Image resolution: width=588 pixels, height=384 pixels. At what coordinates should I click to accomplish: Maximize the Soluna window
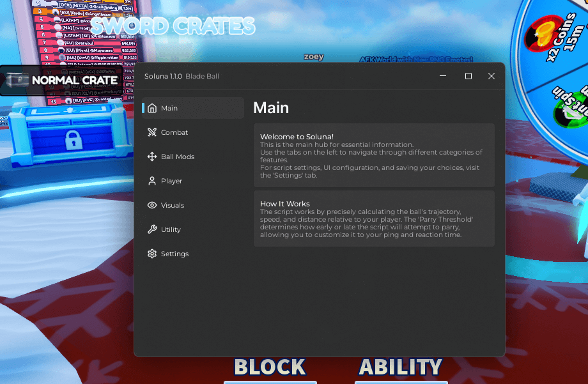tap(468, 76)
